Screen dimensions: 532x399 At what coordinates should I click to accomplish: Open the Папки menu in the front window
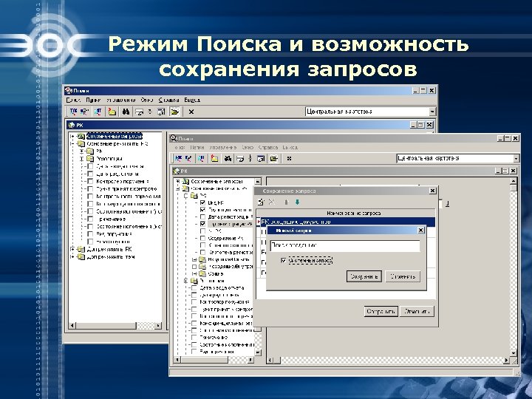[x=197, y=148]
